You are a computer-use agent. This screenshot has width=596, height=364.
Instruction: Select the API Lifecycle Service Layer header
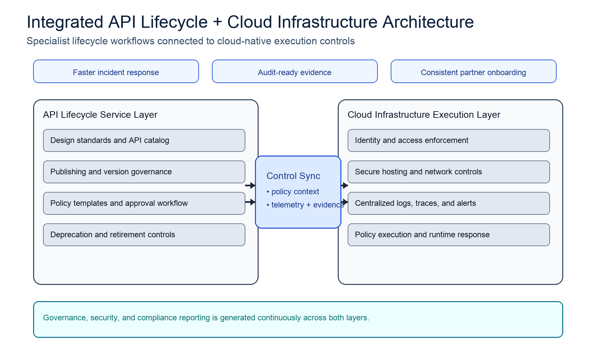point(100,115)
